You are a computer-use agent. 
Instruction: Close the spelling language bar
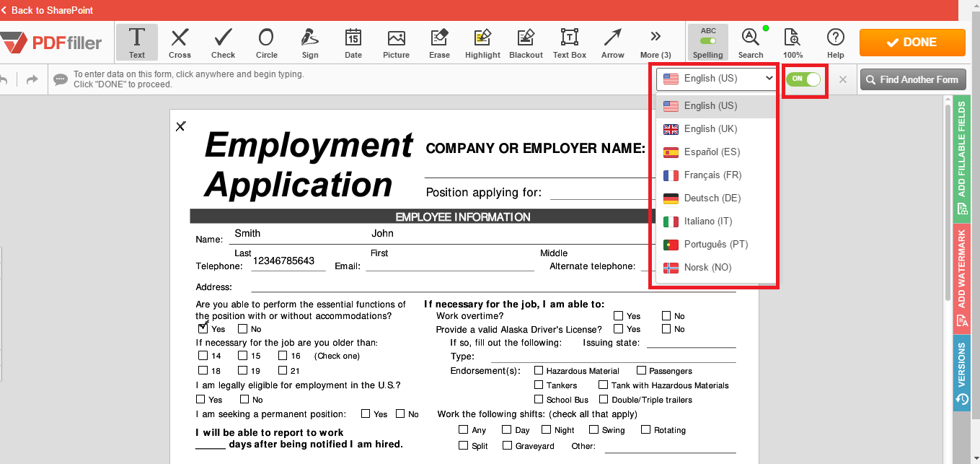[842, 79]
